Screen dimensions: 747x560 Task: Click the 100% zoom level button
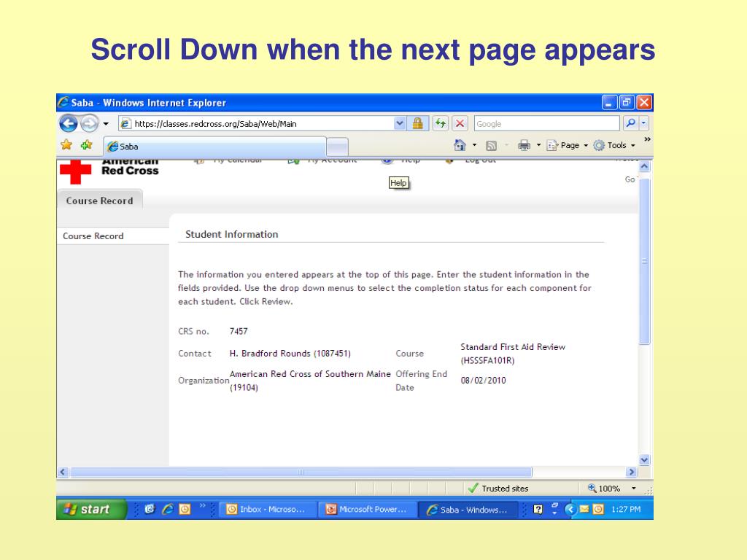coord(604,489)
